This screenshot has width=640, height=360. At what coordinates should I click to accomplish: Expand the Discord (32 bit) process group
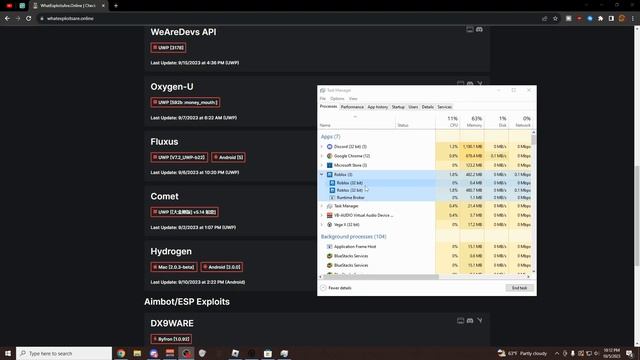point(322,147)
